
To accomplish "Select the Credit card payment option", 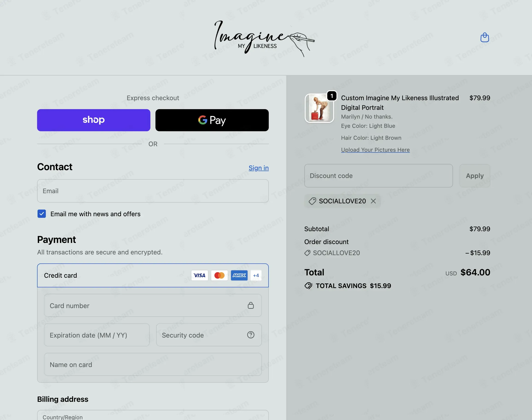I will click(x=153, y=275).
